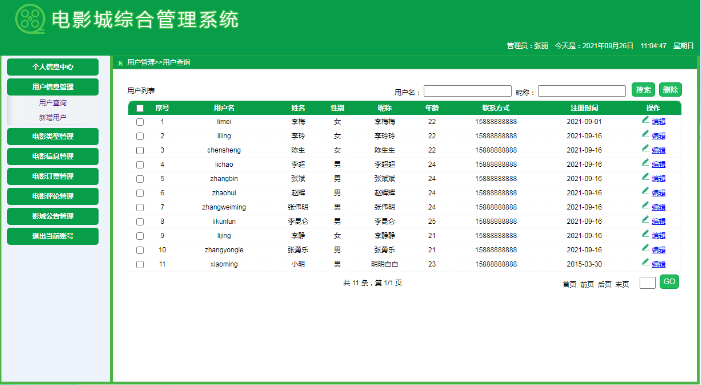Click username cell 'xiaoming'
Image resolution: width=701 pixels, height=385 pixels.
click(x=224, y=264)
